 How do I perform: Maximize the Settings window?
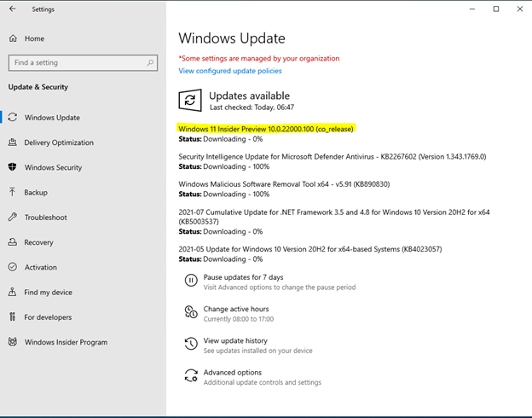point(496,9)
